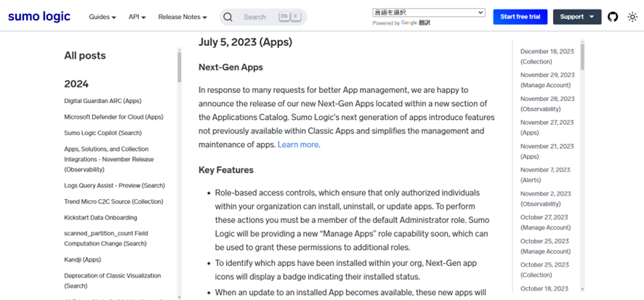Jump to November 29, 2023 (Manage Account)

(x=547, y=80)
